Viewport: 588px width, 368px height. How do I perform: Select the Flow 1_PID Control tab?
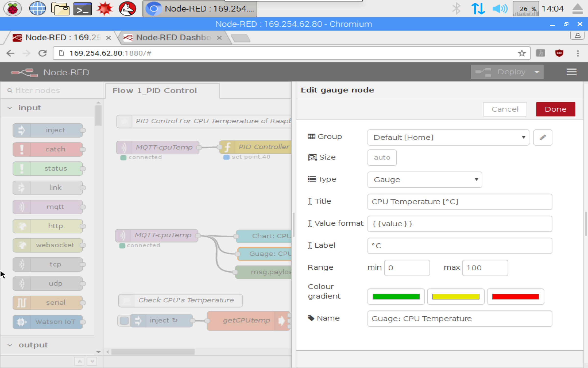[x=154, y=91]
